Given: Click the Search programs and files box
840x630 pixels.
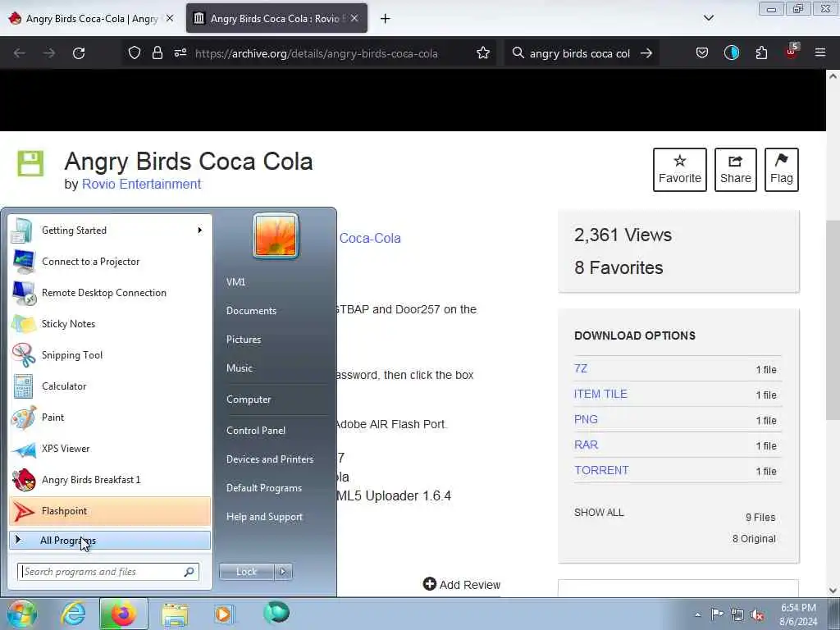Looking at the screenshot, I should tap(108, 572).
